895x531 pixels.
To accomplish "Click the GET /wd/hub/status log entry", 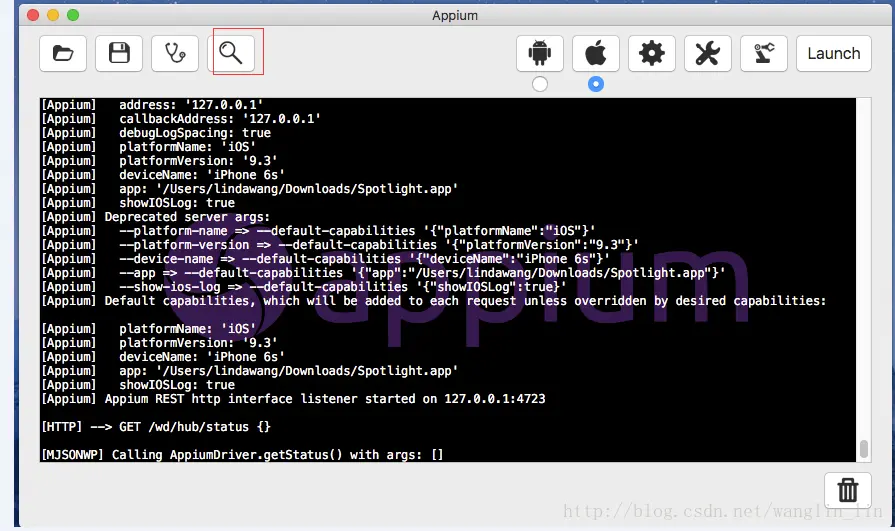I will [156, 427].
